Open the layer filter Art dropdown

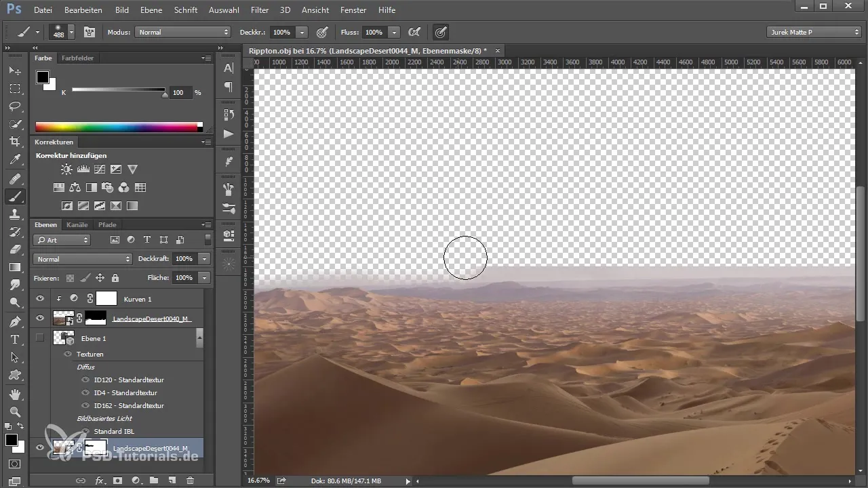(x=62, y=240)
